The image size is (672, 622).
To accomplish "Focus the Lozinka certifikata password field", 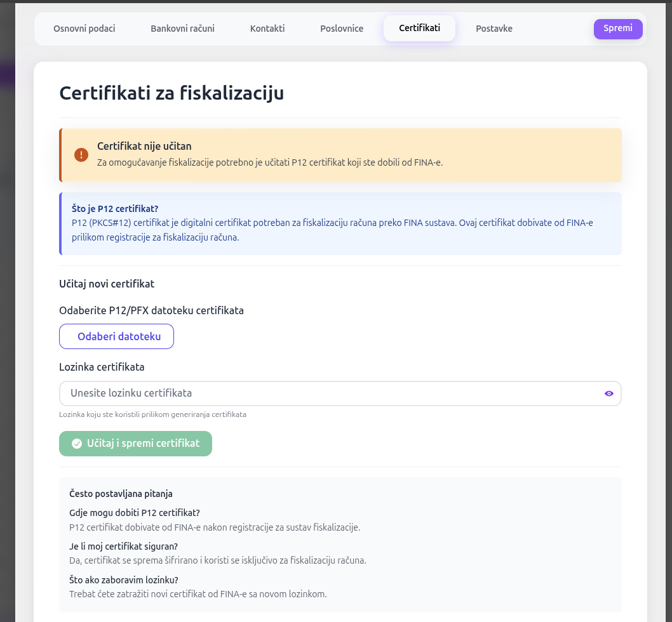I will tap(330, 394).
